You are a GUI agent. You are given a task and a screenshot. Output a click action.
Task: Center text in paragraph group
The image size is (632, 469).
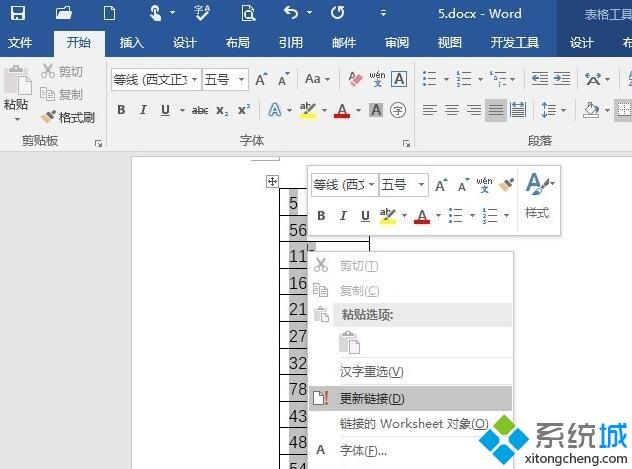coord(452,110)
